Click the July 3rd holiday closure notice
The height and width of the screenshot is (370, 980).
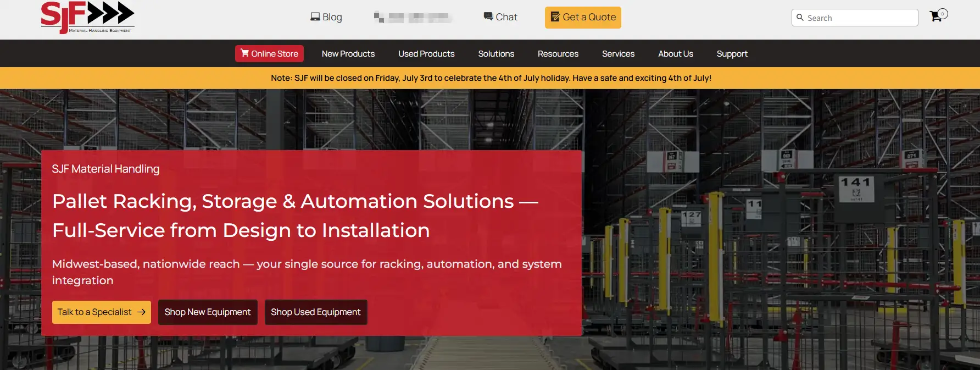pyautogui.click(x=491, y=78)
